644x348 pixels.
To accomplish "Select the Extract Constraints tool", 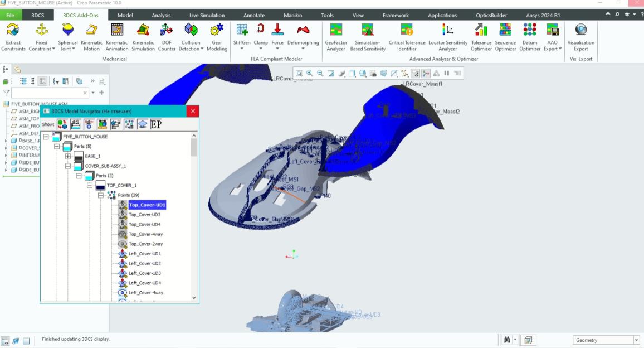I will (x=12, y=33).
